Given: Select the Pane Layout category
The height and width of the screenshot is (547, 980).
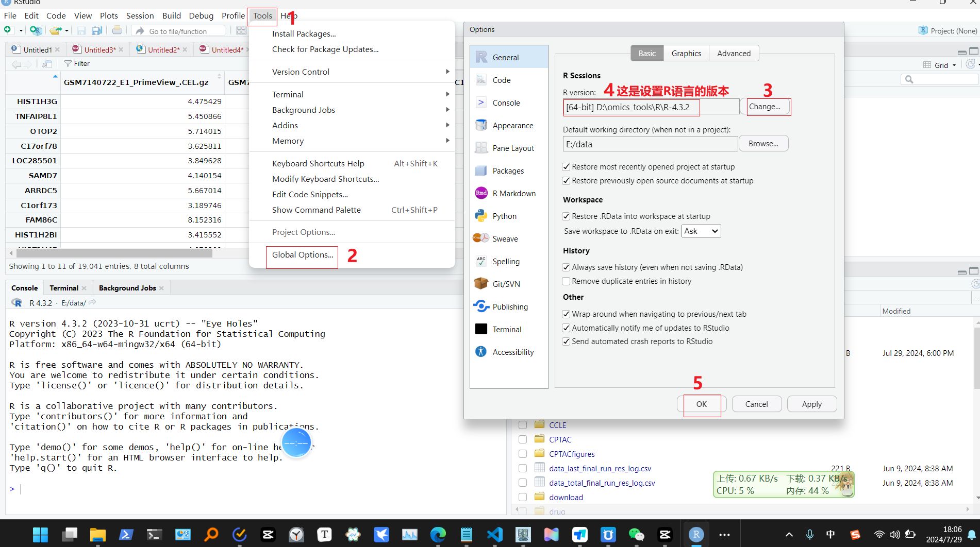Looking at the screenshot, I should point(508,148).
